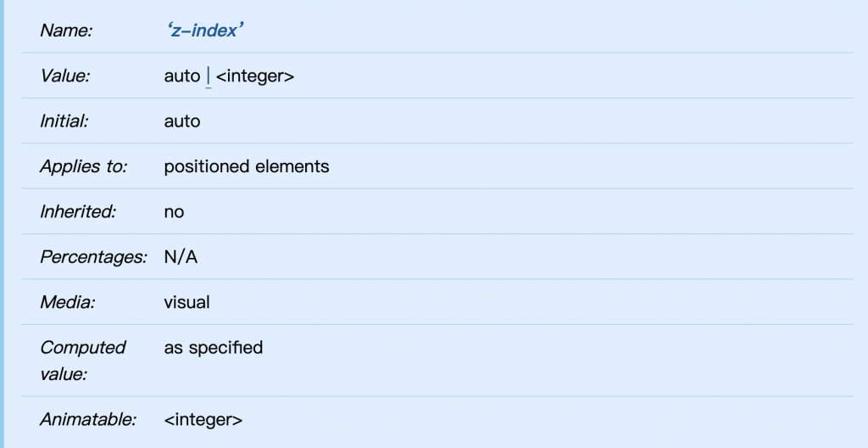This screenshot has width=868, height=448.
Task: Click the 'visual' Media value
Action: tap(186, 302)
